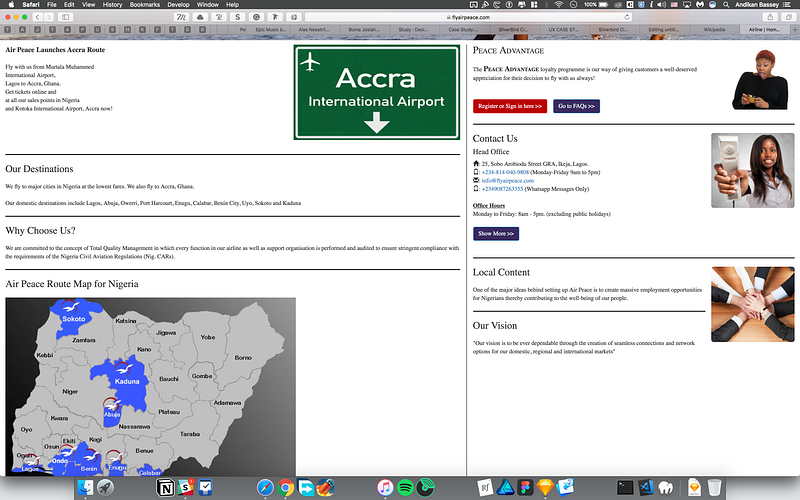
Task: Click the info@flyairpeace.com email link
Action: (508, 181)
